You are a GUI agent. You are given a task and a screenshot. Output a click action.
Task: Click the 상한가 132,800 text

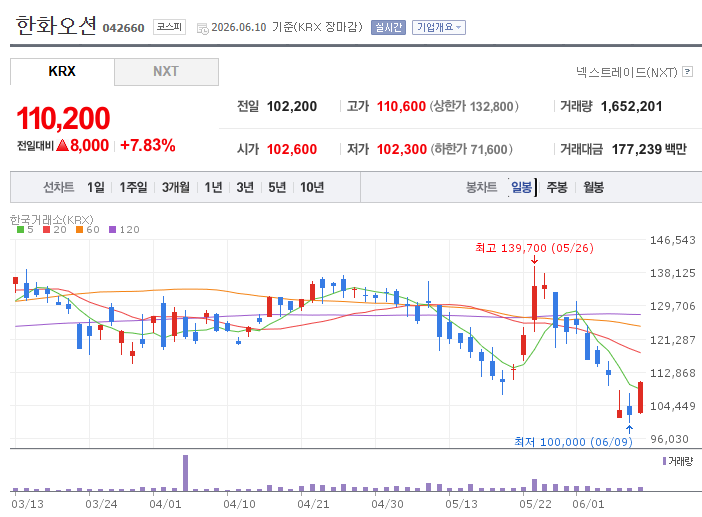point(474,107)
